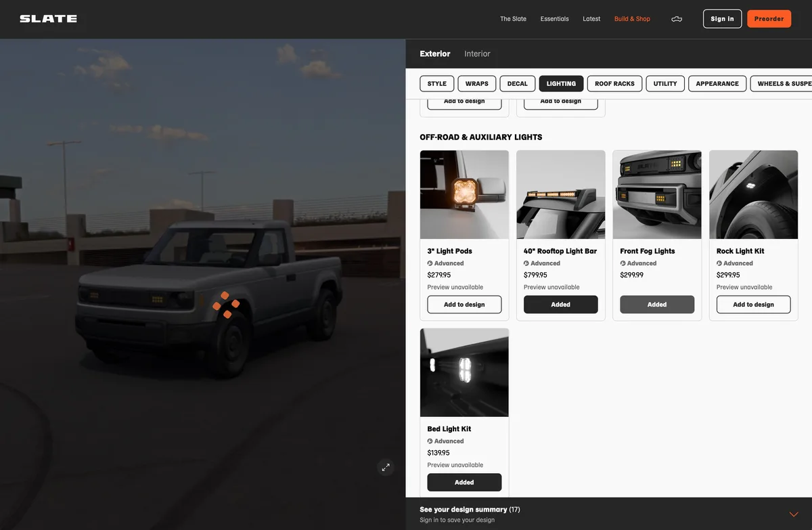Click the Bed Light Kit title
This screenshot has width=812, height=530.
pyautogui.click(x=449, y=429)
